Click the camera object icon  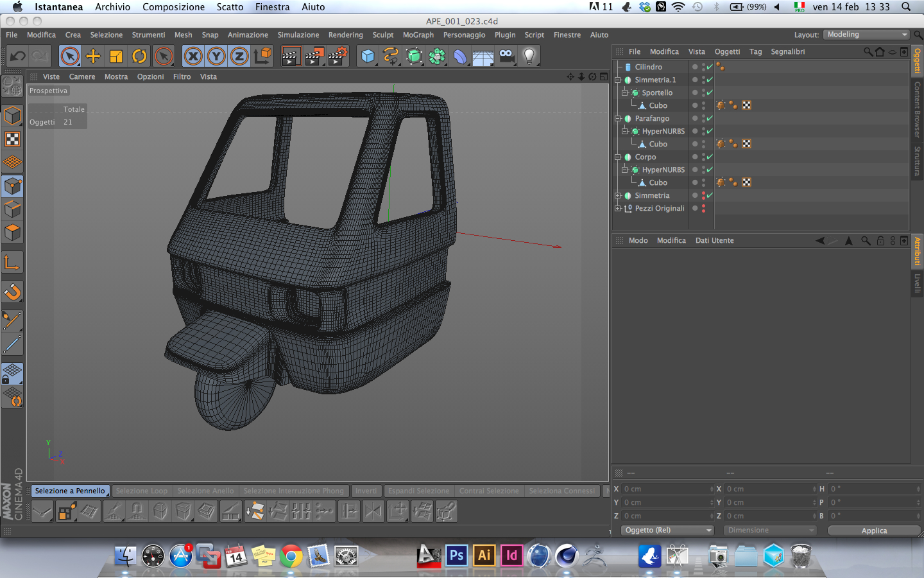(506, 57)
